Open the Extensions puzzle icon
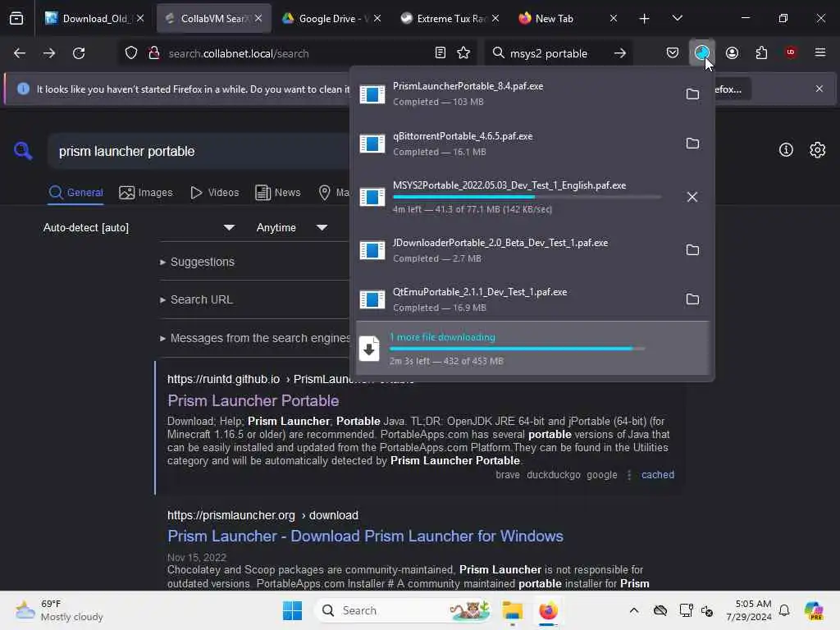 pyautogui.click(x=761, y=53)
